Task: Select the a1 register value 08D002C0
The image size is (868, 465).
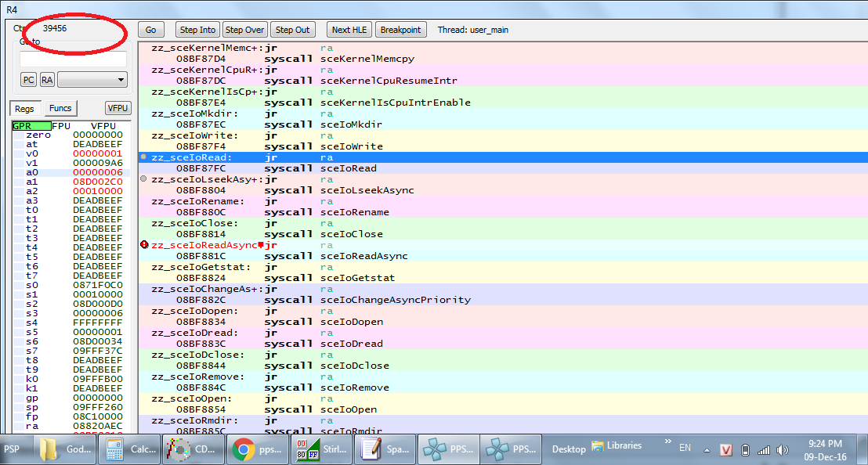Action: tap(97, 182)
